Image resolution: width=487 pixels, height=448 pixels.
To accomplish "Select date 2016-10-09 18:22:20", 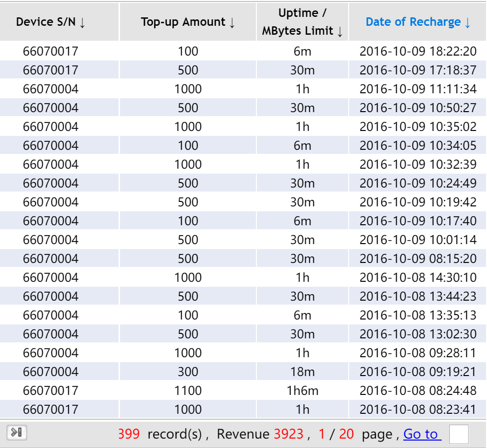I will coord(418,51).
